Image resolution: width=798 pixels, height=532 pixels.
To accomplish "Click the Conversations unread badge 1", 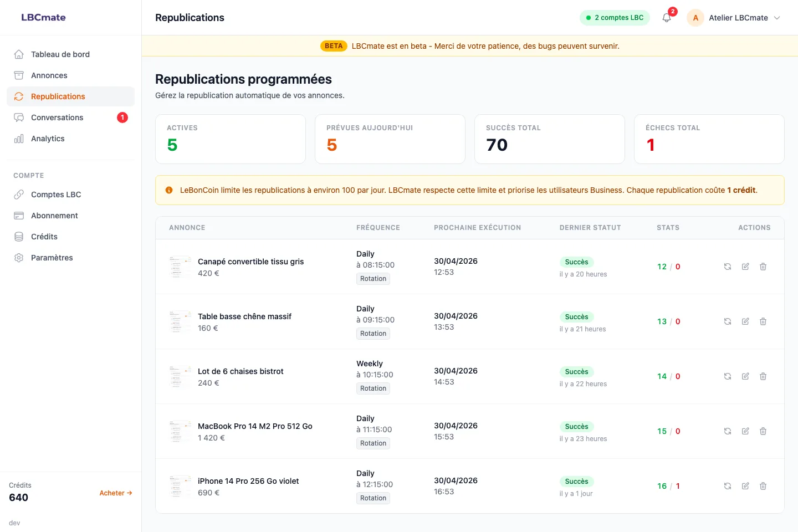I will 122,117.
